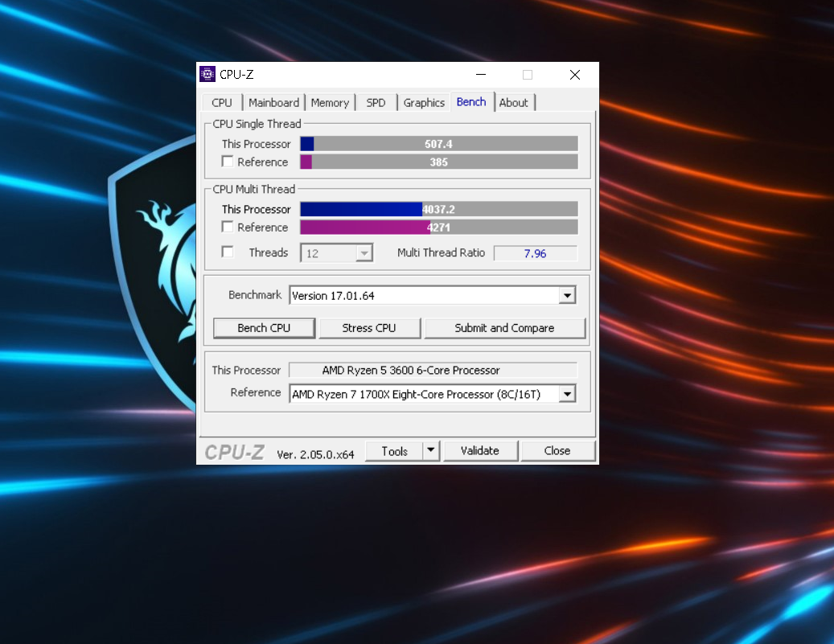Click the CPU-Z app icon in title bar
Image resolution: width=834 pixels, height=644 pixels.
pos(207,75)
